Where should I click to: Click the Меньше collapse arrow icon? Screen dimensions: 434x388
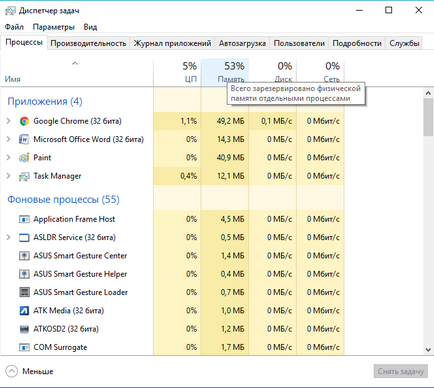click(12, 371)
